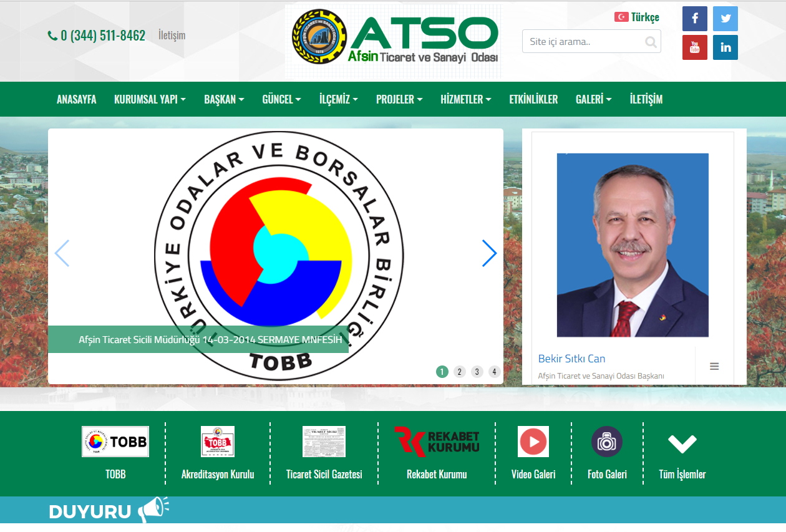Viewport: 786px width, 532px height.
Task: Select slide indicator 4
Action: [494, 372]
